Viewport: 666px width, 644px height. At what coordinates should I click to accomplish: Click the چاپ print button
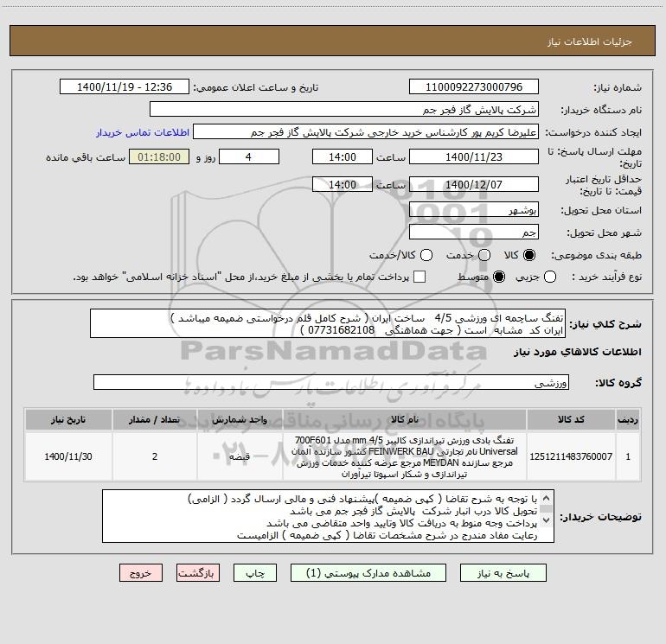click(255, 573)
